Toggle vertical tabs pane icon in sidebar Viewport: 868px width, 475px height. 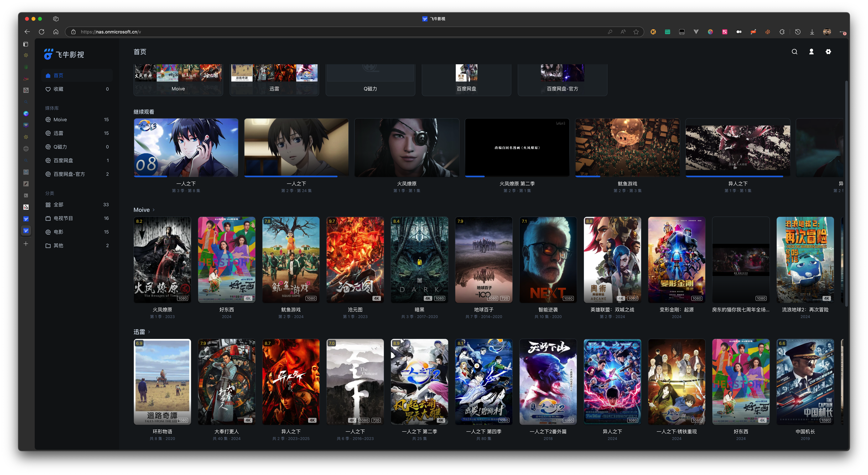pyautogui.click(x=26, y=44)
